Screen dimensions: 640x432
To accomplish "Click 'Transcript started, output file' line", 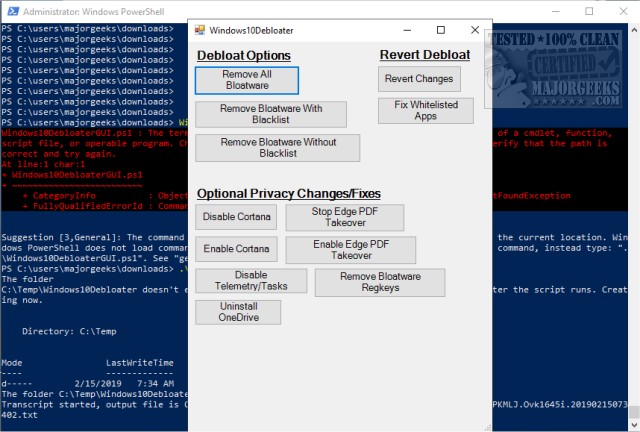I will pos(95,405).
